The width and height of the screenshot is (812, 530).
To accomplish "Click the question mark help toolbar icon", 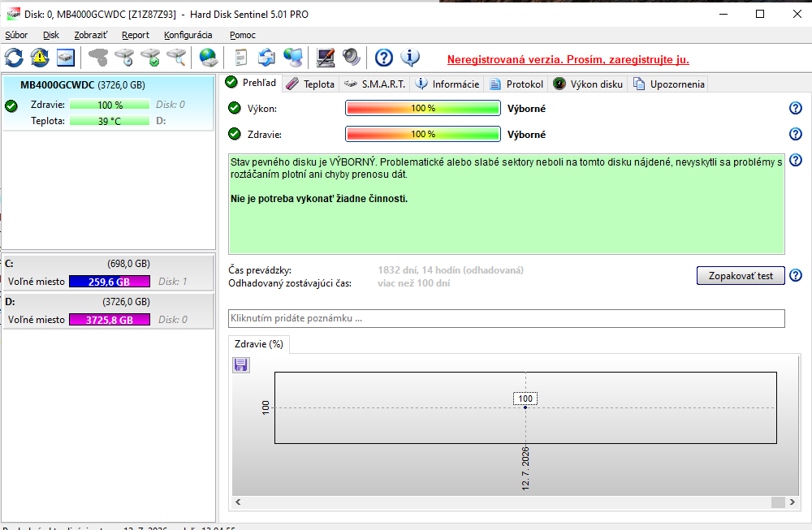I will 384,58.
